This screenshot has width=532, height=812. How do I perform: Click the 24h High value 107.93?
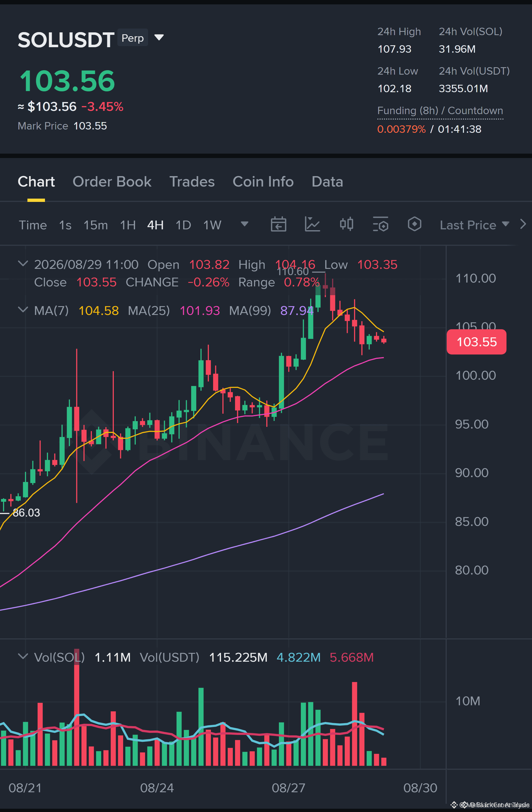click(394, 49)
